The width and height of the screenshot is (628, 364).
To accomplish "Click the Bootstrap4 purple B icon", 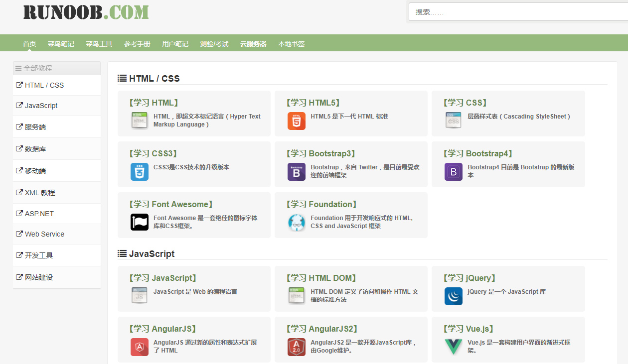I will pyautogui.click(x=453, y=172).
